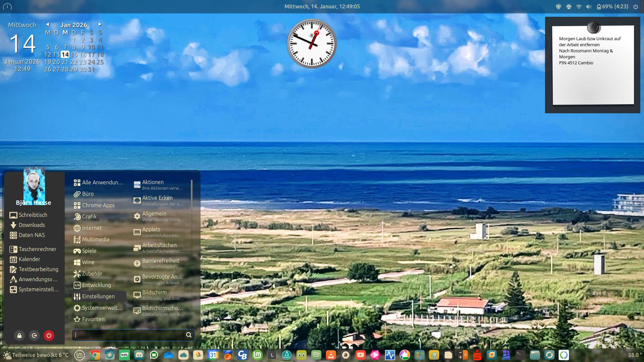Click the menu application list scrollbar
644x362 pixels.
point(192,193)
